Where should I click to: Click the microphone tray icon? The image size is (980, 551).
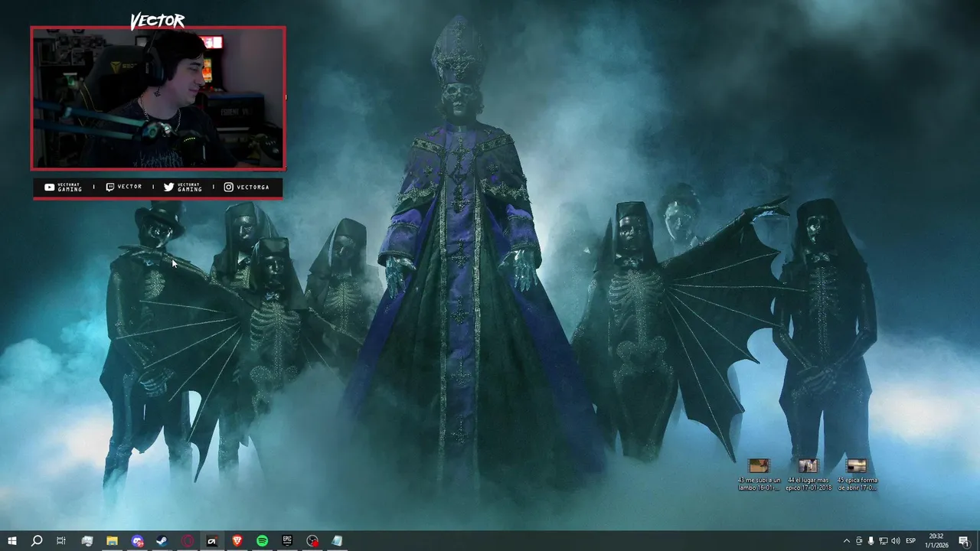(x=871, y=541)
